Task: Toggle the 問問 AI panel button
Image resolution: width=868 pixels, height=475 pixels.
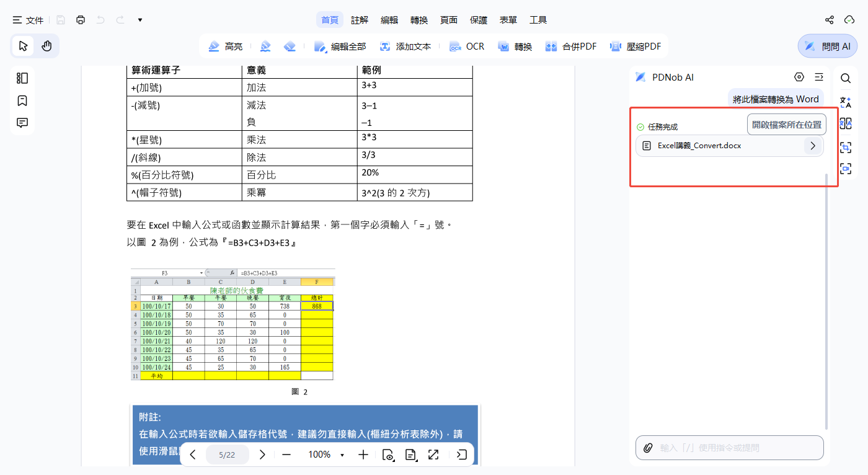Action: tap(827, 46)
